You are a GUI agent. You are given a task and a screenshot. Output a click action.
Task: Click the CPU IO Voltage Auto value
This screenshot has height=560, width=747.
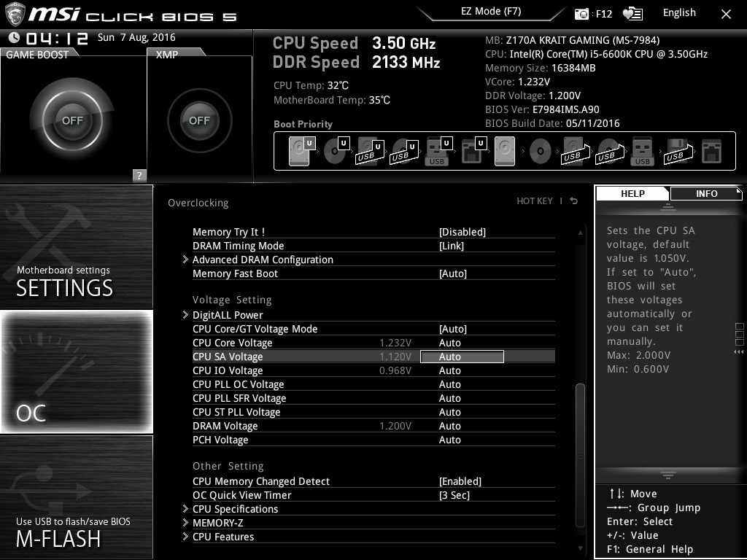tap(449, 370)
